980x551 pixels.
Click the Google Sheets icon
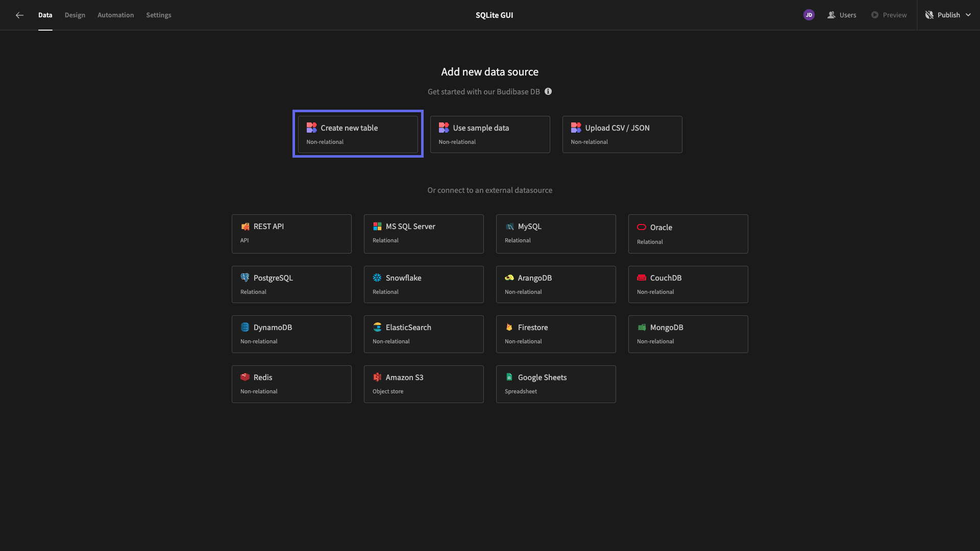pyautogui.click(x=509, y=377)
